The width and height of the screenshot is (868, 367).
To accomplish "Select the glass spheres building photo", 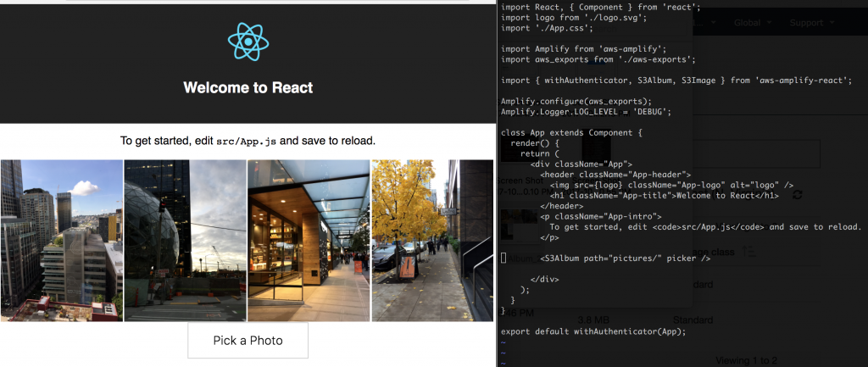I will pyautogui.click(x=185, y=240).
